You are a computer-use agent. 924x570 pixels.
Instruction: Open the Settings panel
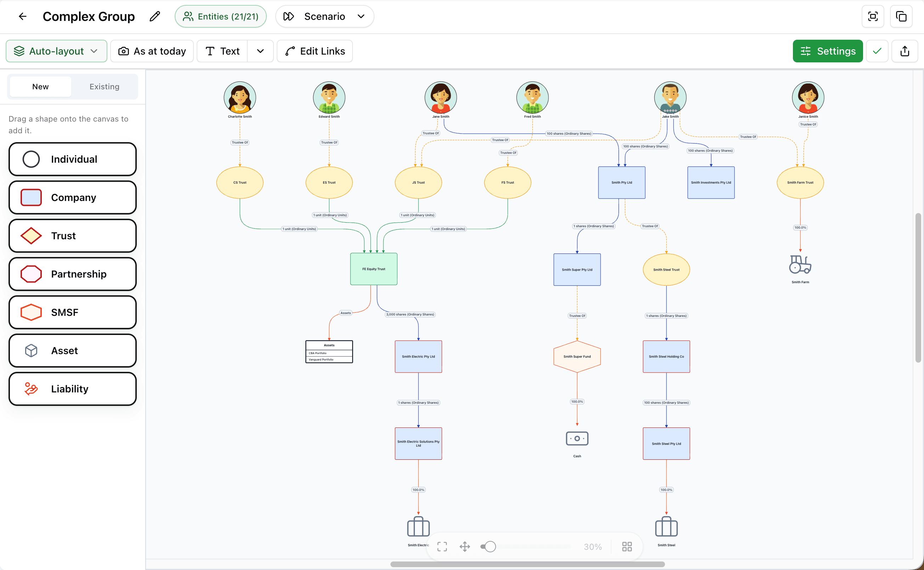click(x=828, y=51)
